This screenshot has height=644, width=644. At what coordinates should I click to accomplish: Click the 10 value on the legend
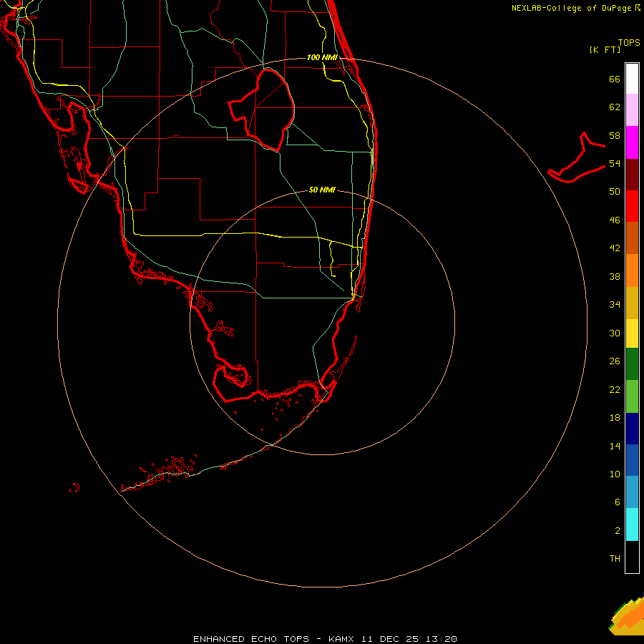(615, 474)
